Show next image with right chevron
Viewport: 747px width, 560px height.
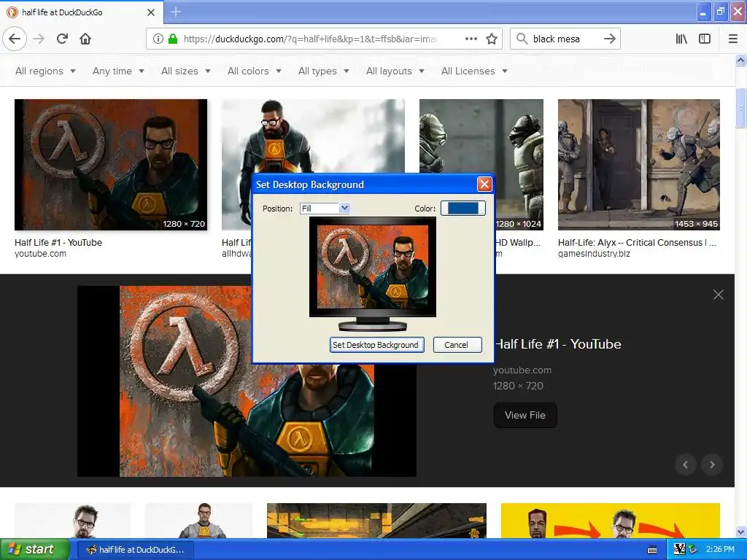712,464
